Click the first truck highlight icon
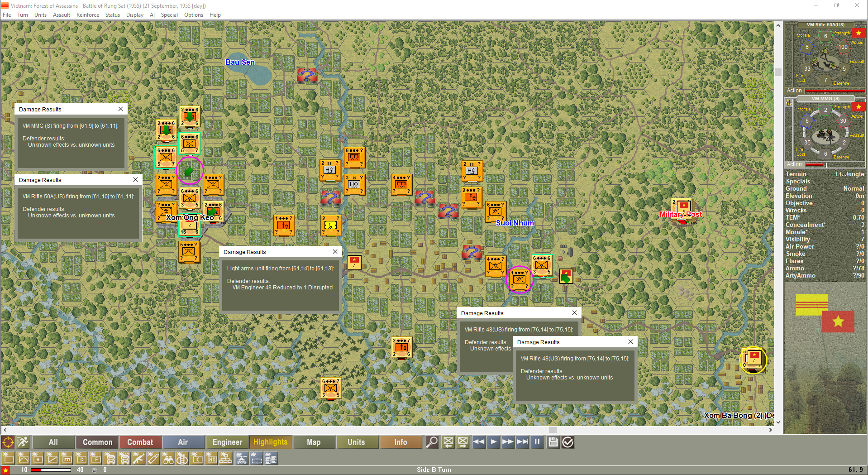Viewport: 868px width, 475px height. pyautogui.click(x=110, y=458)
